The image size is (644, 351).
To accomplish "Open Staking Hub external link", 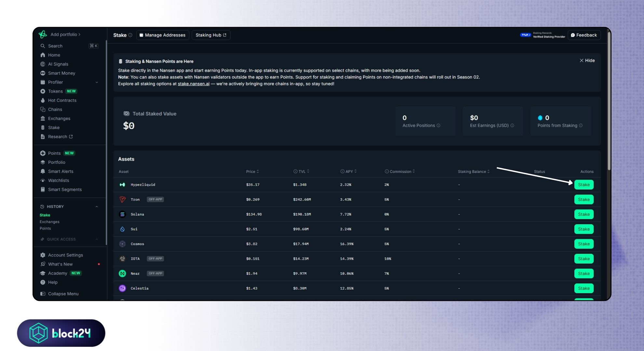I will coord(211,35).
